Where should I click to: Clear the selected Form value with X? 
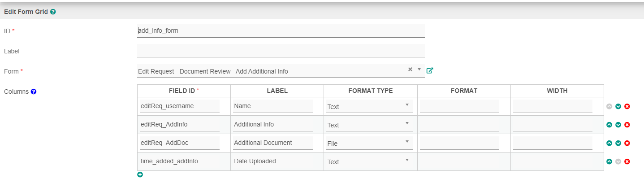pyautogui.click(x=410, y=70)
